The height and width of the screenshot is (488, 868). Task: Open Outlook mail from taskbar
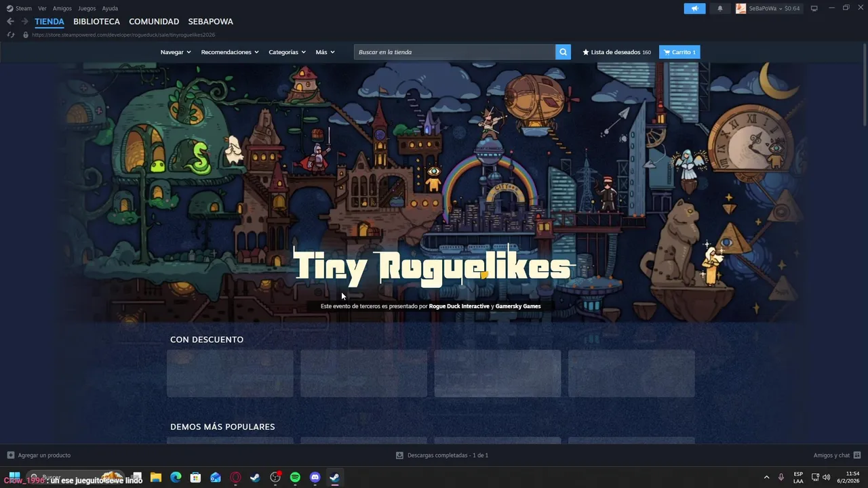tap(216, 477)
